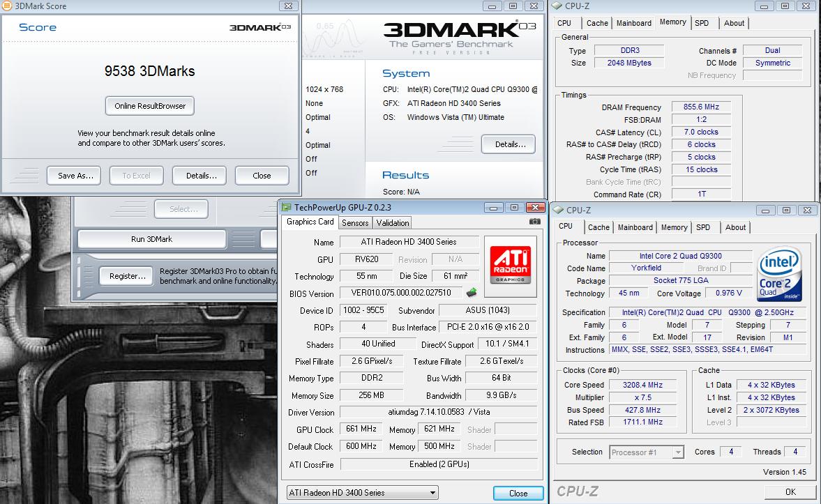821x504 pixels.
Task: Click the System Details button in 3DMark03
Action: (508, 144)
